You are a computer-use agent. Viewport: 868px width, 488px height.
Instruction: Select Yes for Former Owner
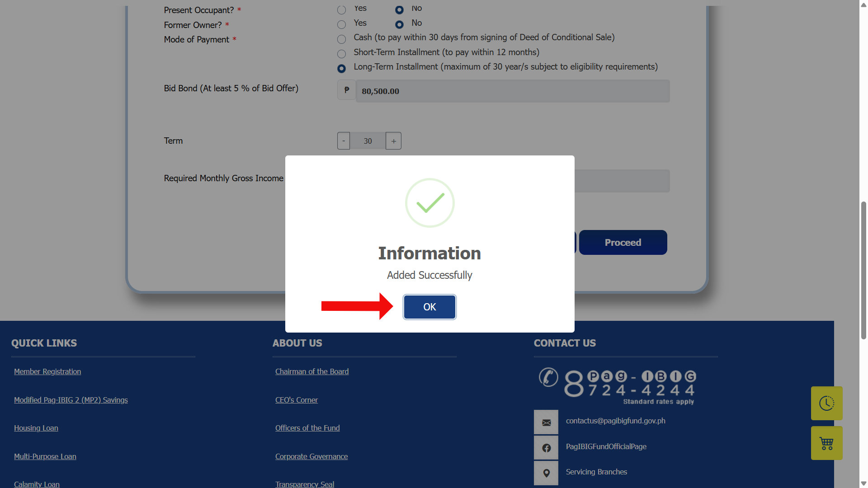coord(341,24)
